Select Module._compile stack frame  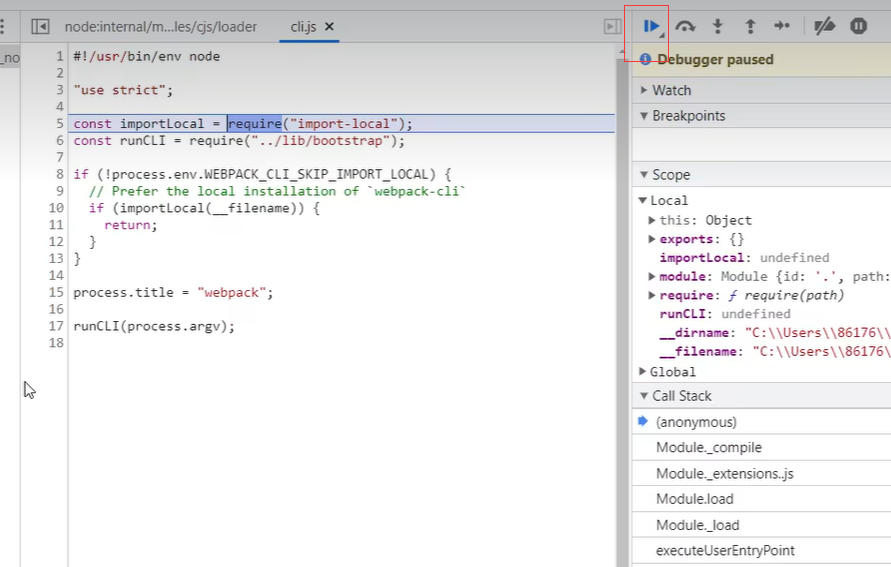[x=761, y=448]
